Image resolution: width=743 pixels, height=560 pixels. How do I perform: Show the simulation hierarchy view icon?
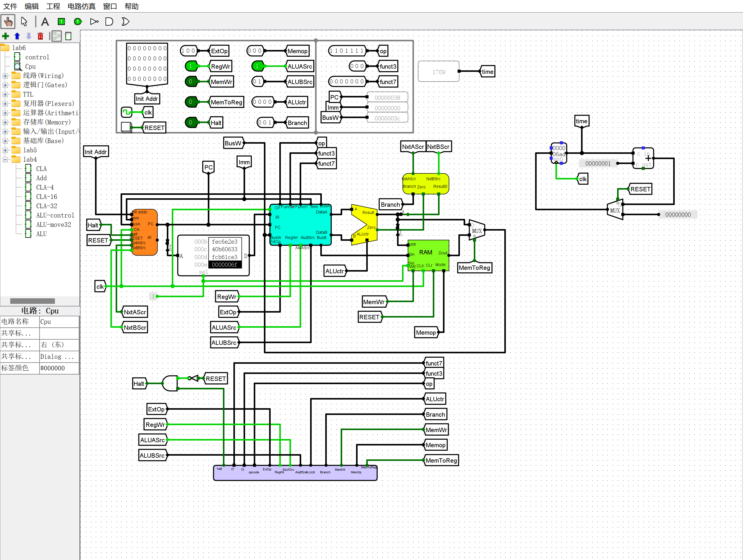pos(57,36)
